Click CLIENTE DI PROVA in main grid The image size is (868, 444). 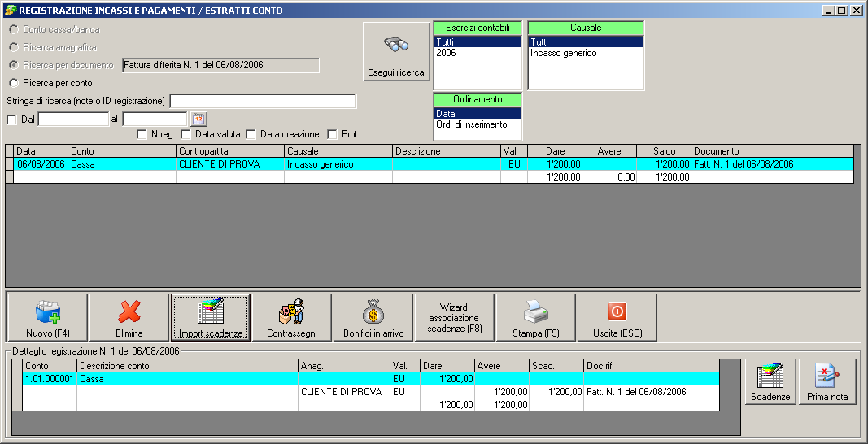[230, 164]
